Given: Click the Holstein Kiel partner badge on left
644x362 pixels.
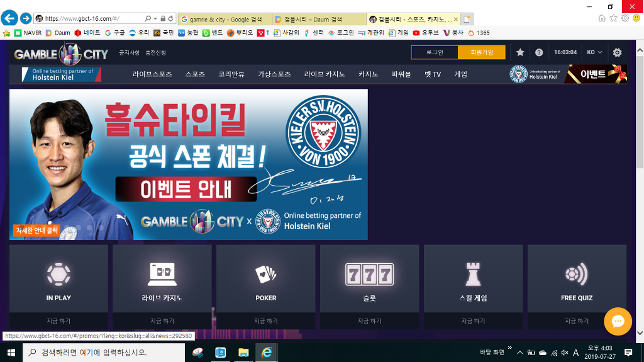Looking at the screenshot, I should pyautogui.click(x=61, y=74).
